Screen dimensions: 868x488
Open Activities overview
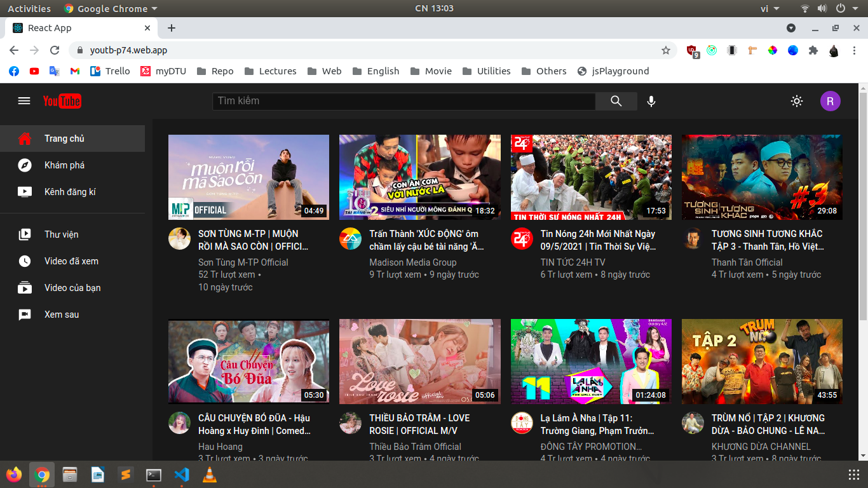pyautogui.click(x=29, y=9)
